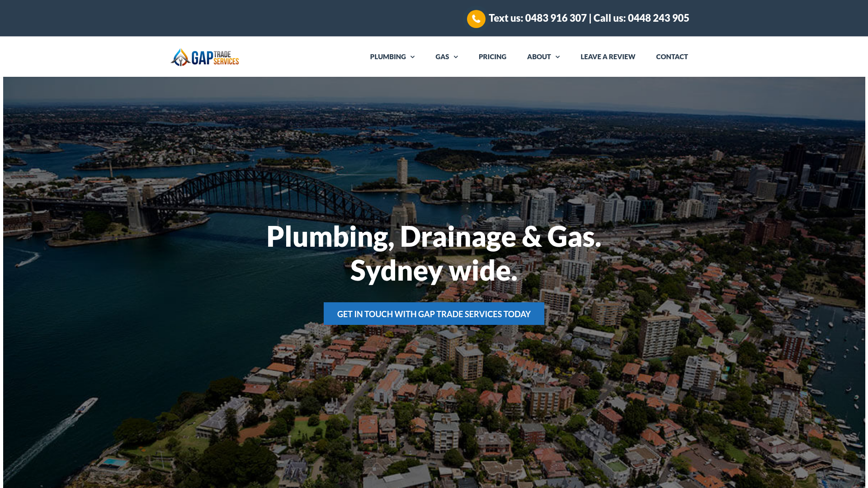Open the About menu item
The image size is (868, 488).
(x=539, y=56)
